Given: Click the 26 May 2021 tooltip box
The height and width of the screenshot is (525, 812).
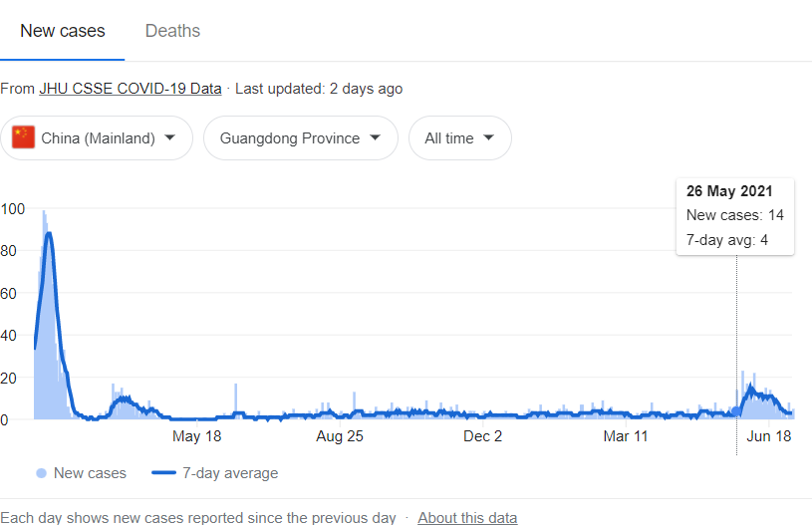Looking at the screenshot, I should point(735,216).
